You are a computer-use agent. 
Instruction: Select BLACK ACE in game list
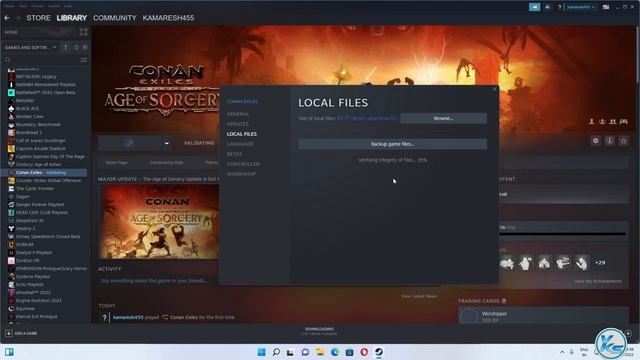coord(27,109)
